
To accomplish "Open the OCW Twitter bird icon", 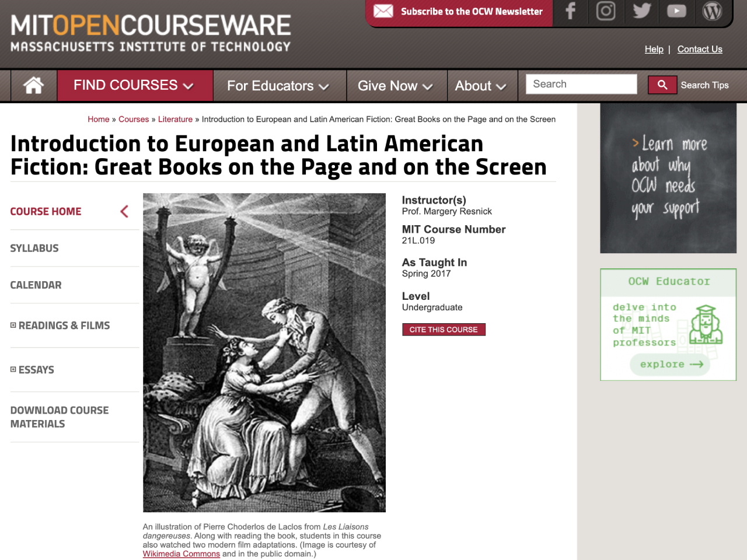I will 642,11.
